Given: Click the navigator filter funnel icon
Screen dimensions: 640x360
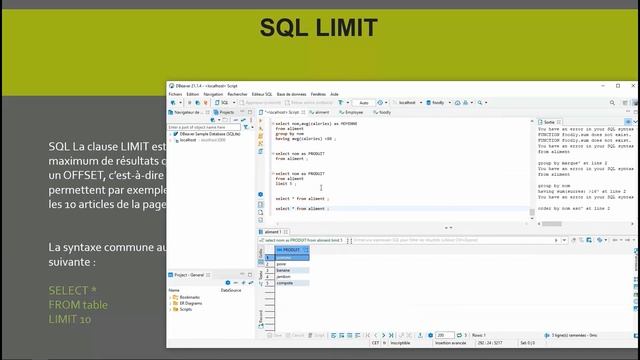Looking at the screenshot, I should point(246,127).
